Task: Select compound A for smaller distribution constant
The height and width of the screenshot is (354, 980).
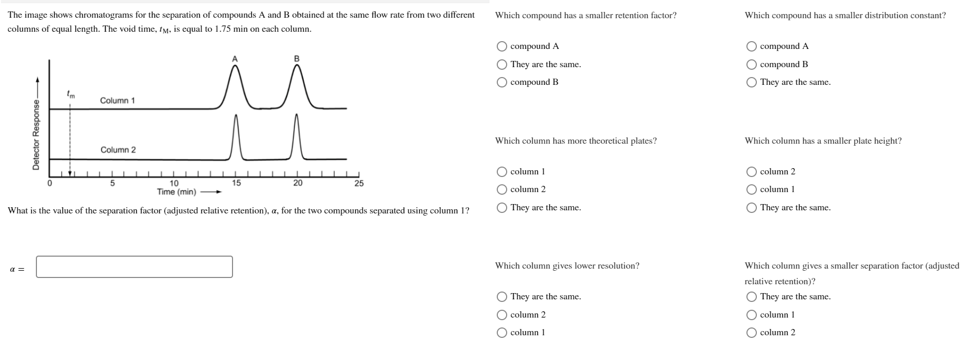Action: (x=751, y=46)
